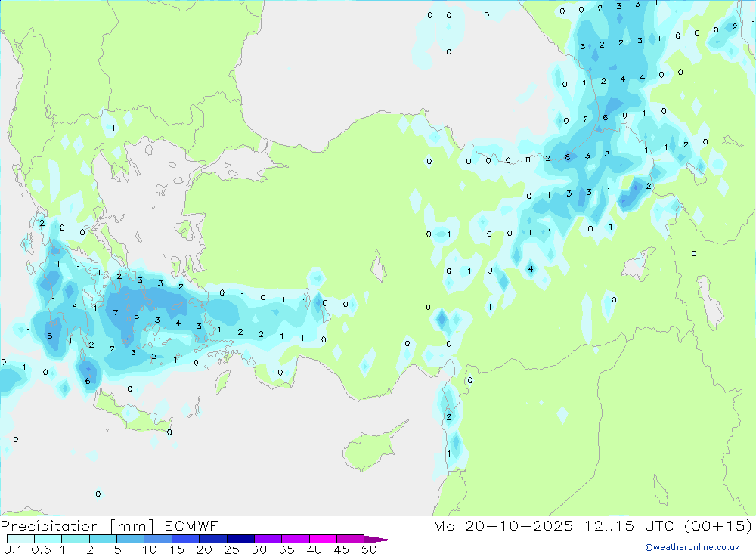
Task: Click the "7" precipitation value on the map
Action: click(115, 312)
